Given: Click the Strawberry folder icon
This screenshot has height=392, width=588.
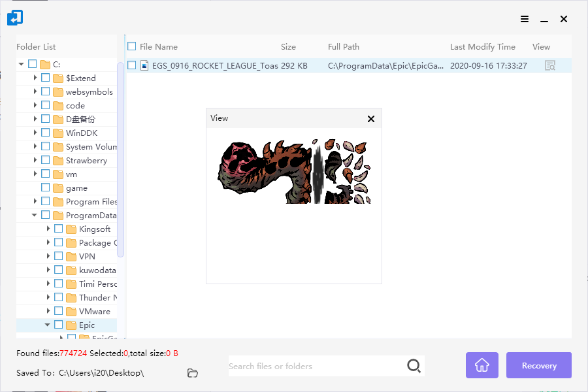Looking at the screenshot, I should (x=58, y=161).
